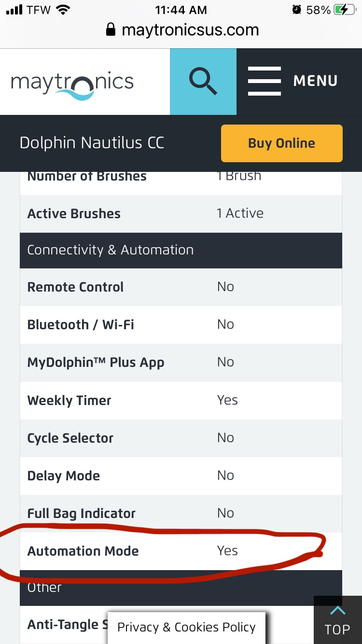Viewport: 362px width, 644px height.
Task: Tap the hamburger menu icon
Action: [265, 81]
